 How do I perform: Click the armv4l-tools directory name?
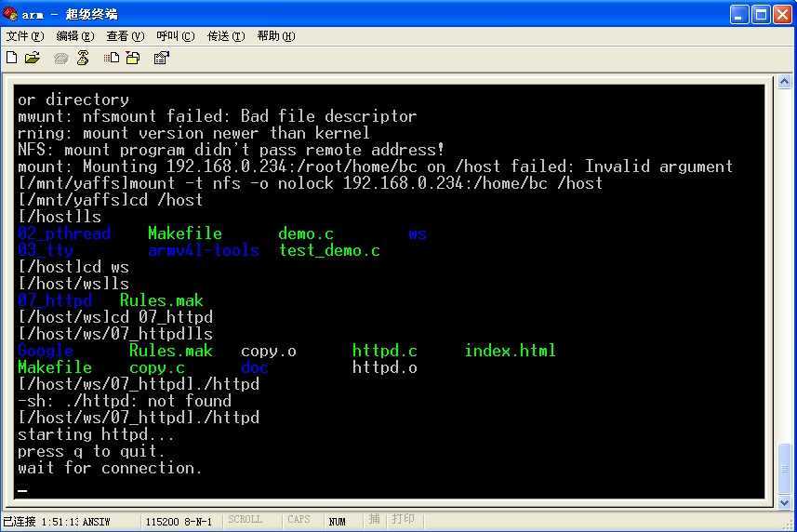[x=204, y=250]
